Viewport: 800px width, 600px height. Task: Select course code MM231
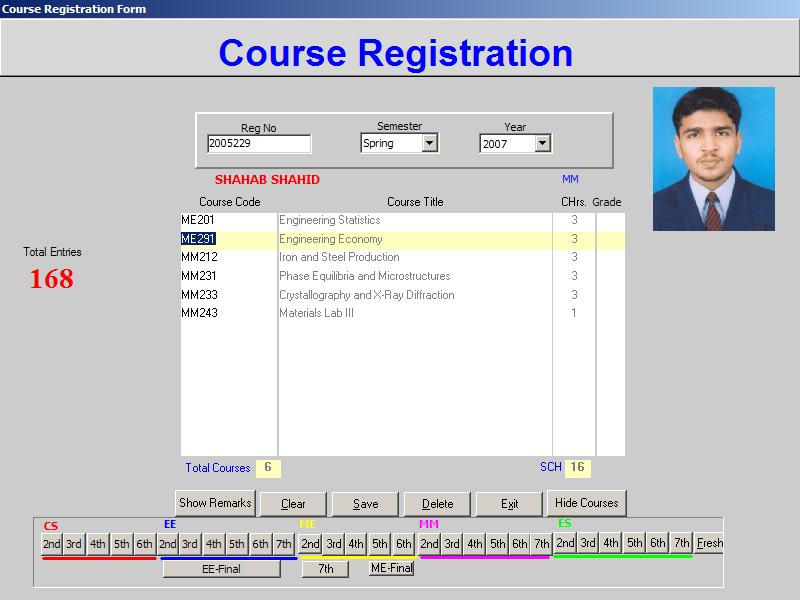[199, 276]
